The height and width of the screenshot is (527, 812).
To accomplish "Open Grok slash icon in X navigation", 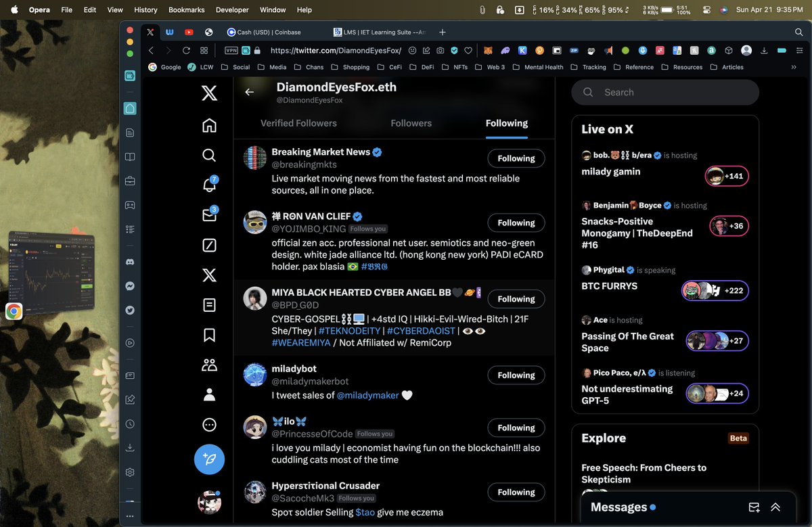I will pos(209,245).
